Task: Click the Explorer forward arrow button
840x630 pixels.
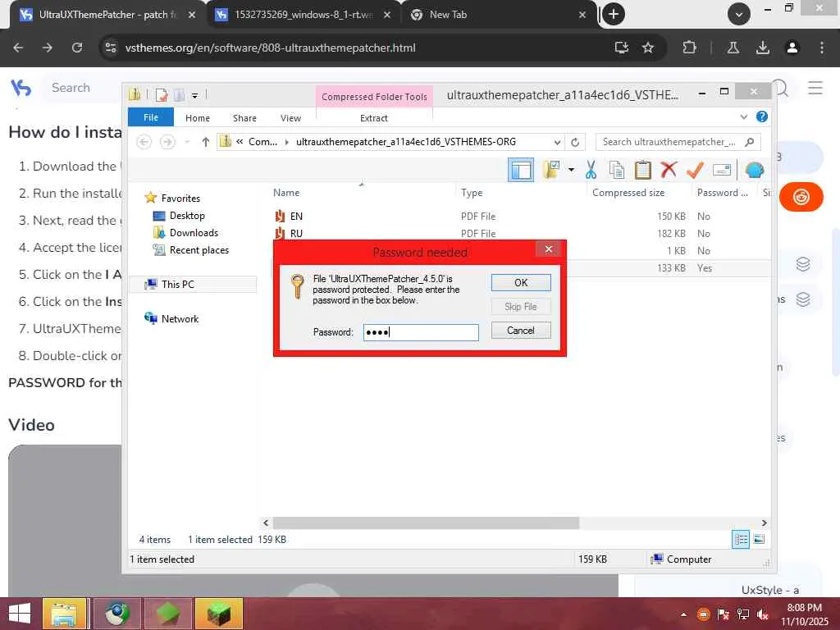Action: [167, 142]
